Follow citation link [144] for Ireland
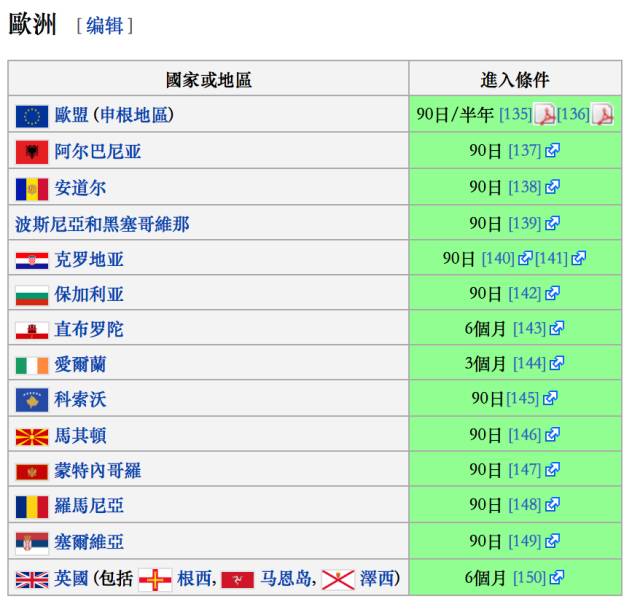Image resolution: width=640 pixels, height=615 pixels. [529, 363]
